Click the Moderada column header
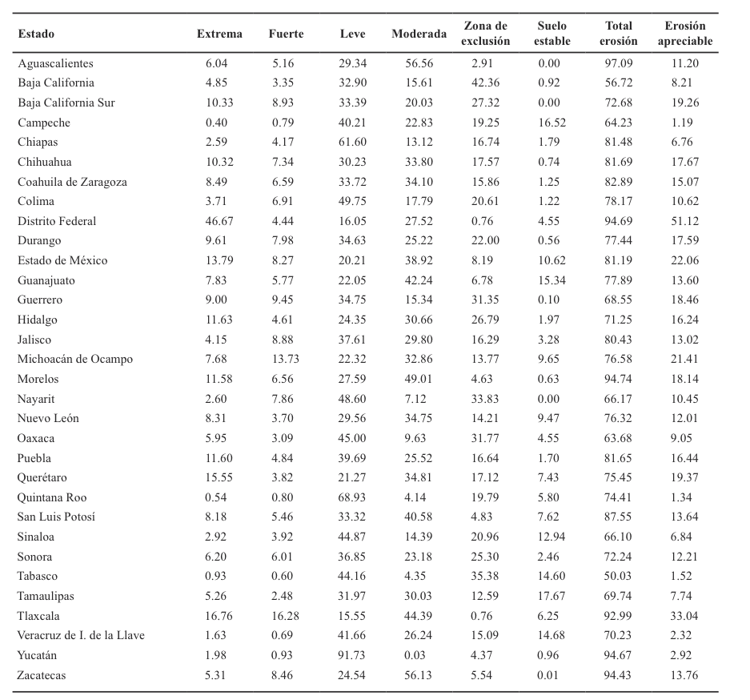The image size is (750, 700). (x=419, y=34)
